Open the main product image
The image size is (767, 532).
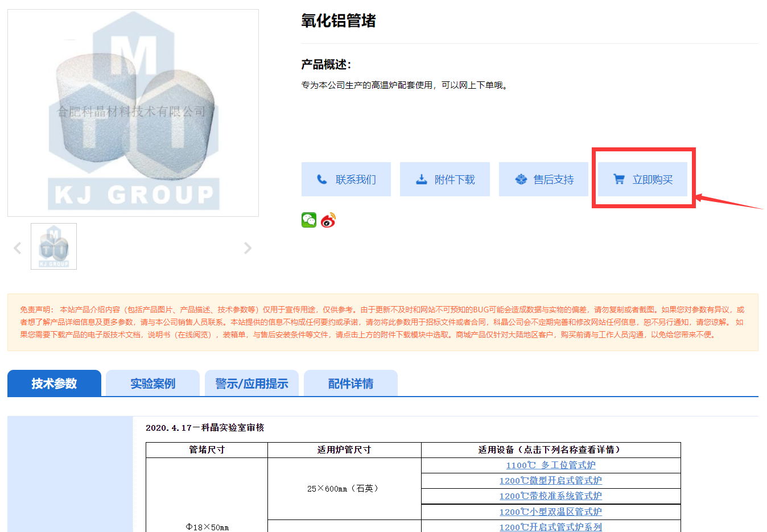pos(133,113)
